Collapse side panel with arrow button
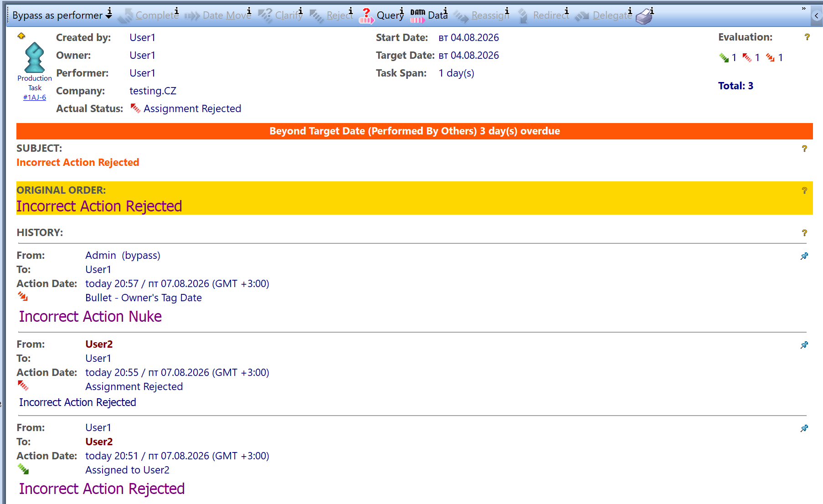This screenshot has height=504, width=823. point(817,15)
